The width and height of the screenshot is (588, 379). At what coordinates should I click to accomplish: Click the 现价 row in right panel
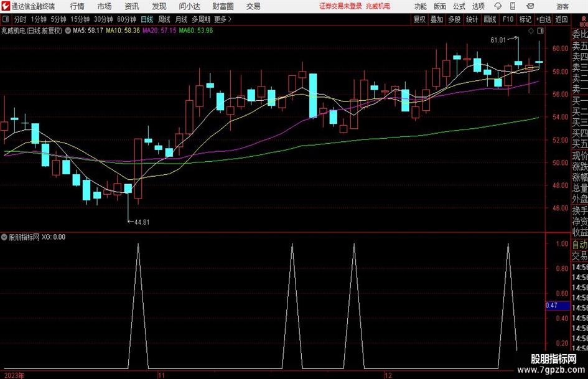[580, 156]
